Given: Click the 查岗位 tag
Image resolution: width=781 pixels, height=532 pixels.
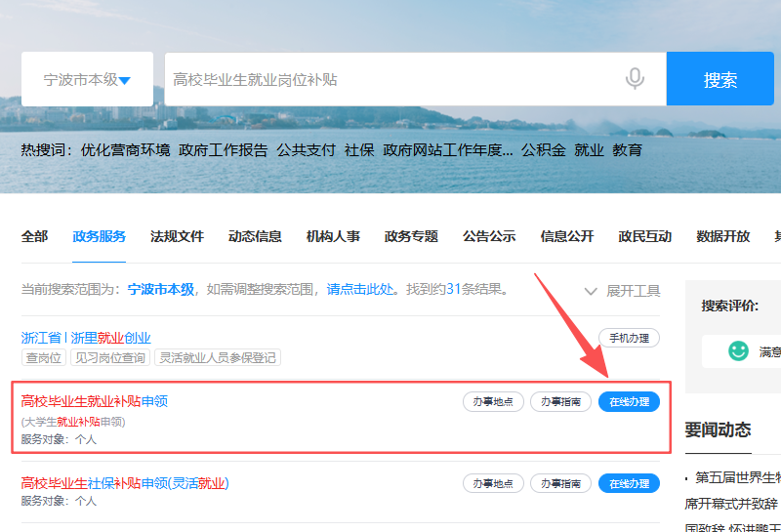Looking at the screenshot, I should pos(44,357).
